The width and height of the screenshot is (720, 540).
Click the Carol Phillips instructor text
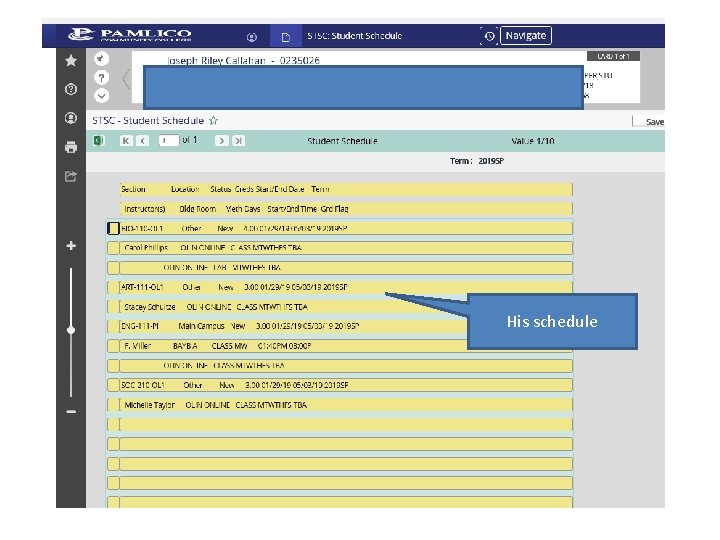coord(146,248)
